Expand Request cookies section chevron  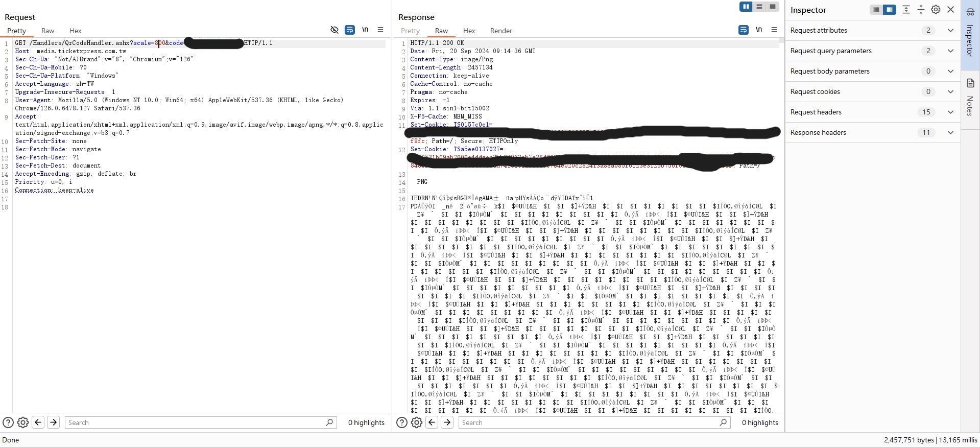950,91
